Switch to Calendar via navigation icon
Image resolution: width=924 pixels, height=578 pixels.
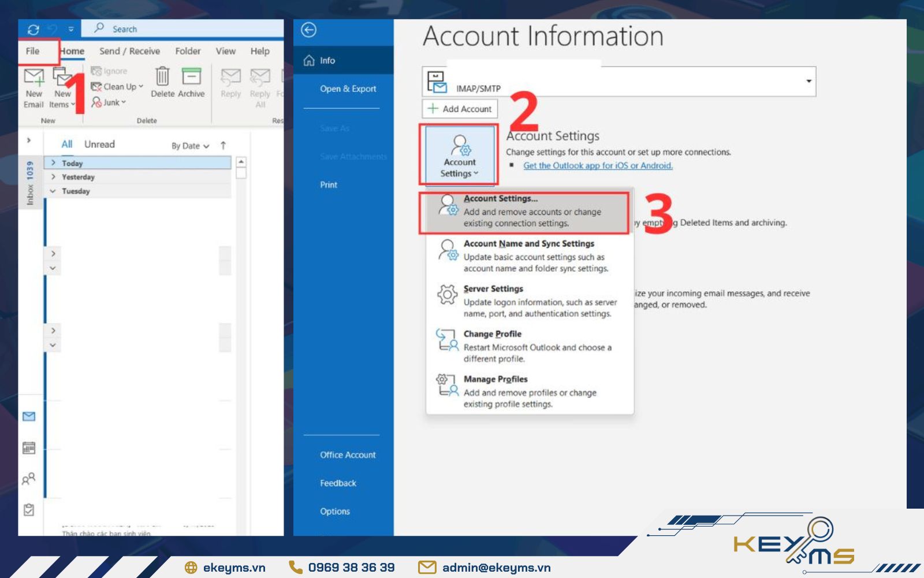(x=28, y=447)
